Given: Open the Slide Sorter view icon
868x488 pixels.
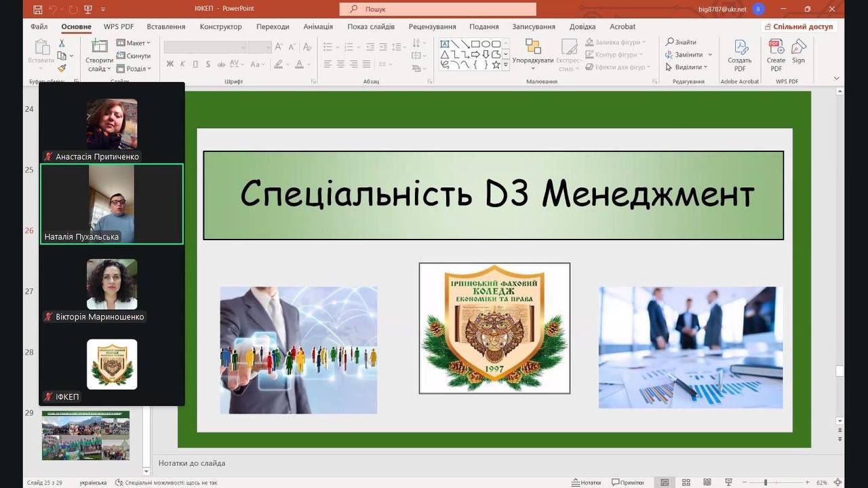Looking at the screenshot, I should click(686, 483).
